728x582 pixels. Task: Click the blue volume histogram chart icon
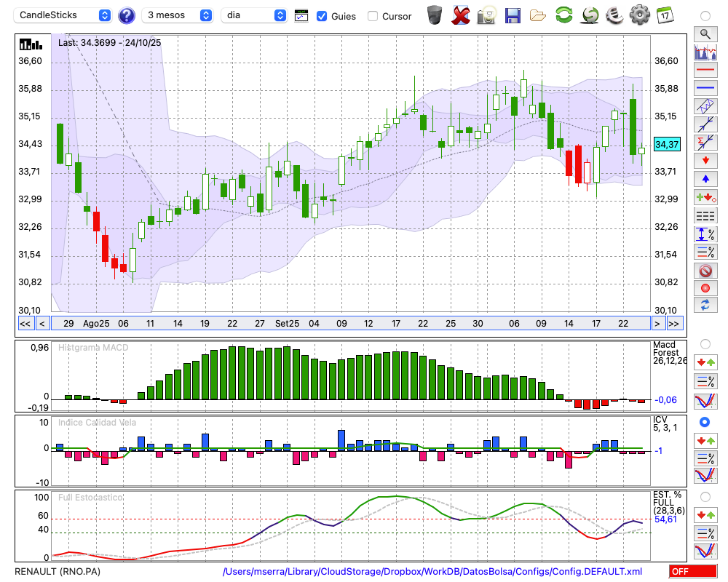pos(705,52)
